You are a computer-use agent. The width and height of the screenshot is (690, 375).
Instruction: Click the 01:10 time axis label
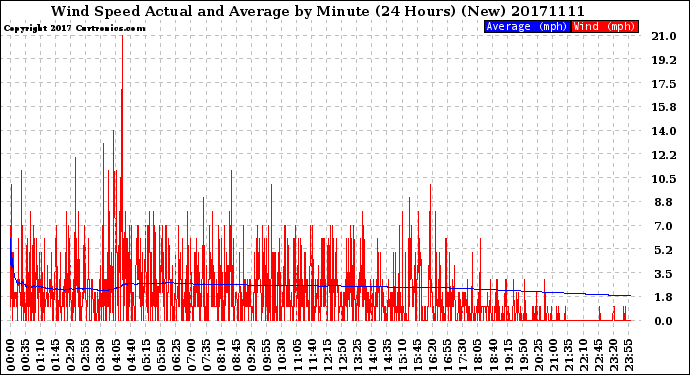[40, 355]
